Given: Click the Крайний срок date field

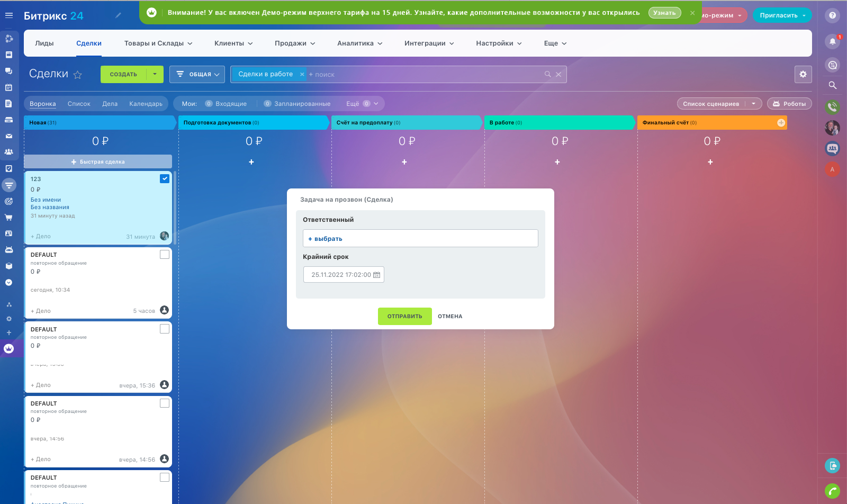Looking at the screenshot, I should (x=344, y=275).
